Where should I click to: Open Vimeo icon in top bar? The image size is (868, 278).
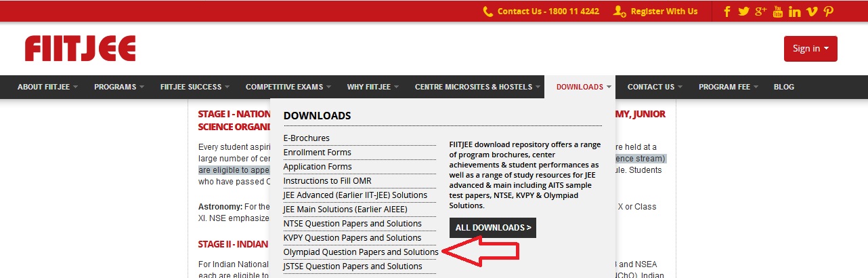(812, 12)
